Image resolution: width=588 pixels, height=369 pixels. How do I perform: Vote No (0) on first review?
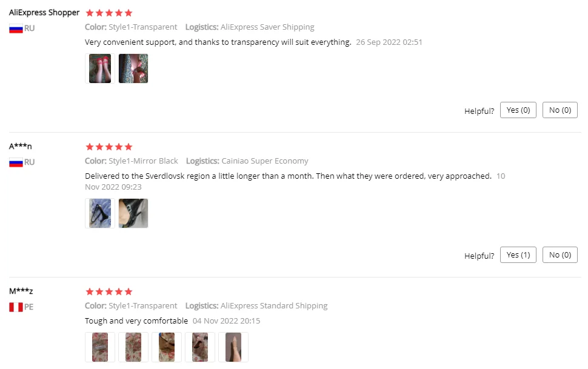[560, 110]
